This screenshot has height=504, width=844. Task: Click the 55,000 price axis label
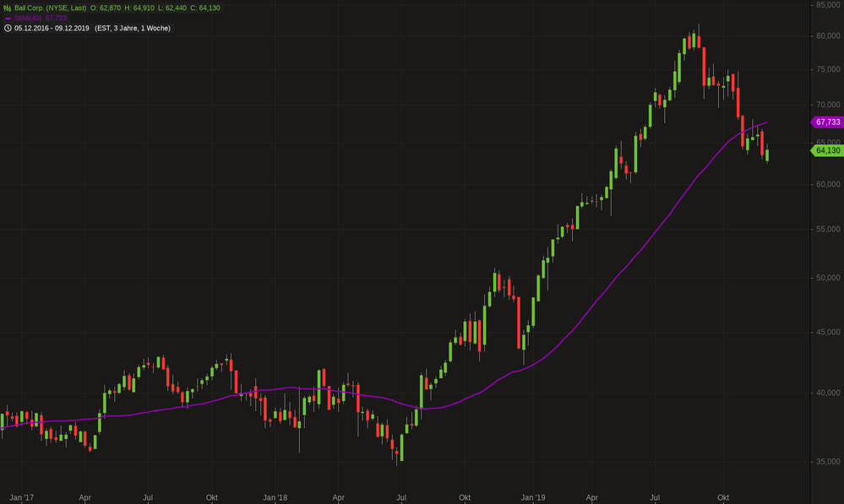tap(828, 229)
